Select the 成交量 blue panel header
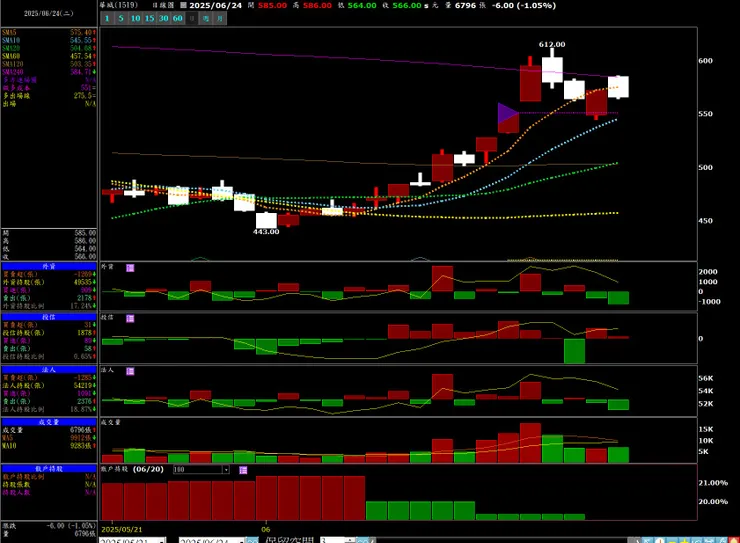Viewport: 740px width, 543px height. point(49,422)
